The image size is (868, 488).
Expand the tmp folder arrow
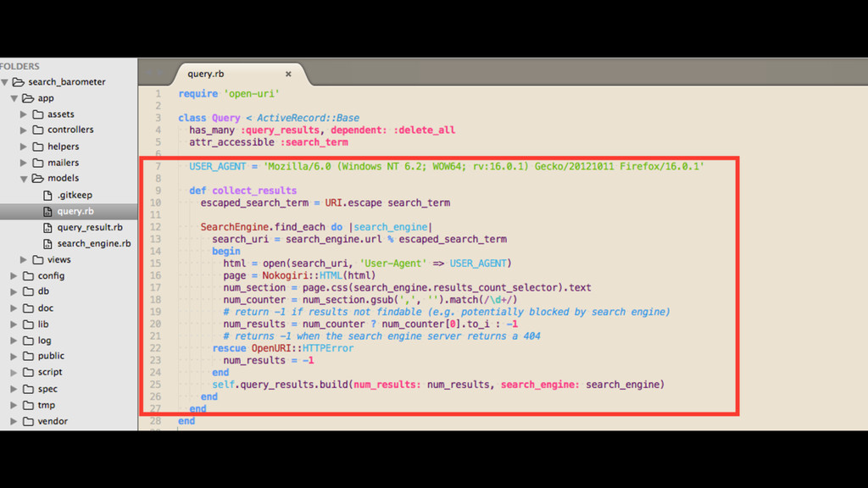[14, 405]
